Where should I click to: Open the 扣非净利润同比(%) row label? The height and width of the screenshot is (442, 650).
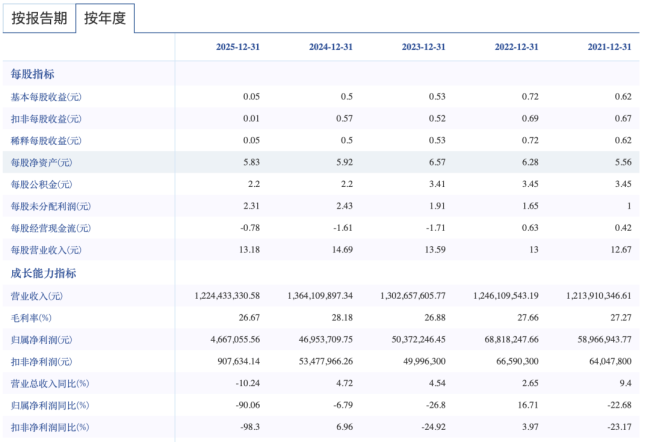(x=50, y=427)
